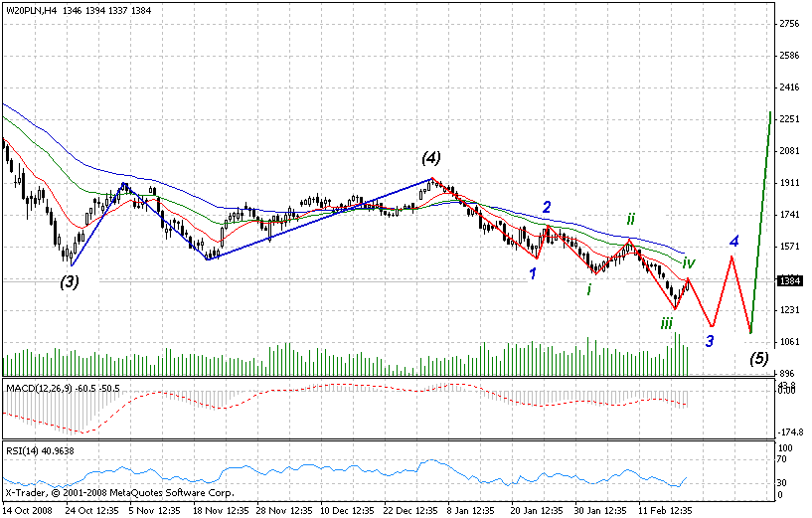Click the 14 Oct 2008 date label
812x518 pixels.
(x=28, y=511)
